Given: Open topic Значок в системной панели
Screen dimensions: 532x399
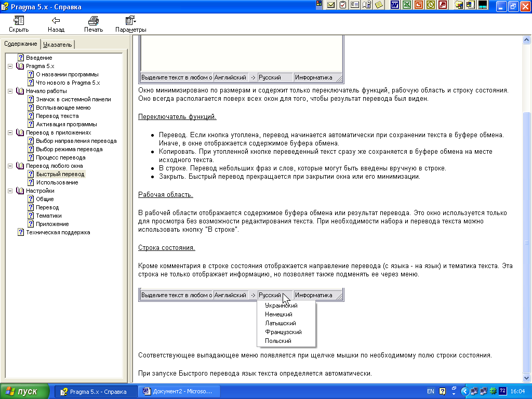Looking at the screenshot, I should click(73, 99).
